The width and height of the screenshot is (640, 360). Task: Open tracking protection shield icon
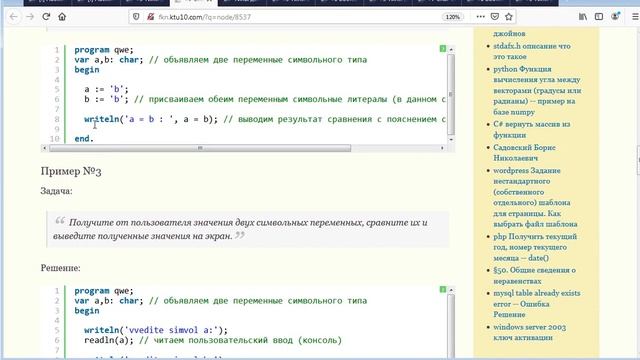click(x=136, y=17)
